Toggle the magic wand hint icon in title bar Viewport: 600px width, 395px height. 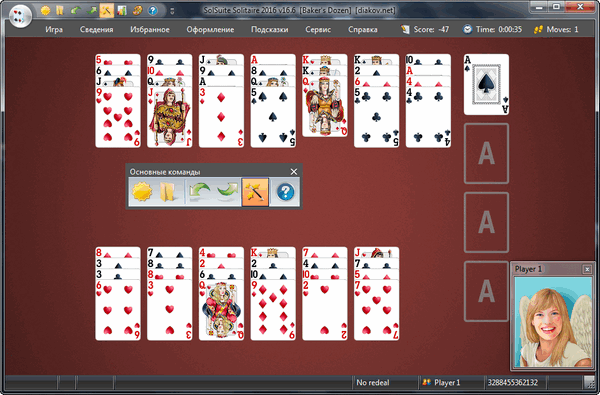click(107, 10)
